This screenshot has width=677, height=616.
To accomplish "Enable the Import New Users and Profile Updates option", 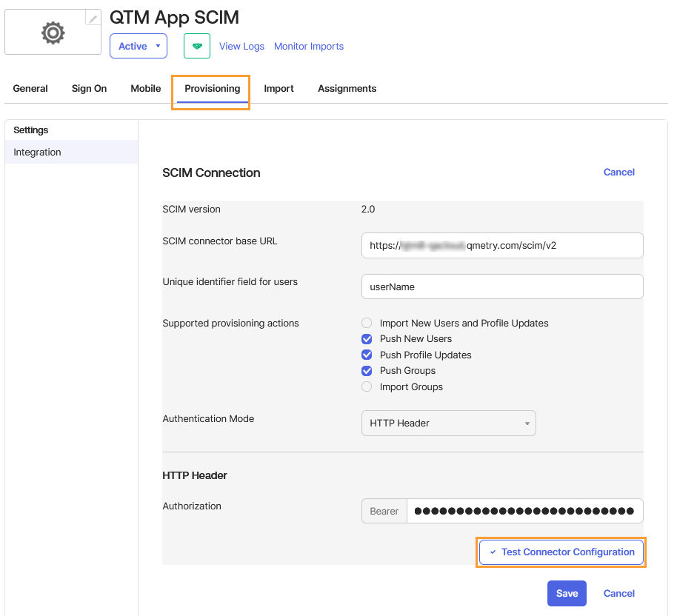I will click(x=367, y=323).
